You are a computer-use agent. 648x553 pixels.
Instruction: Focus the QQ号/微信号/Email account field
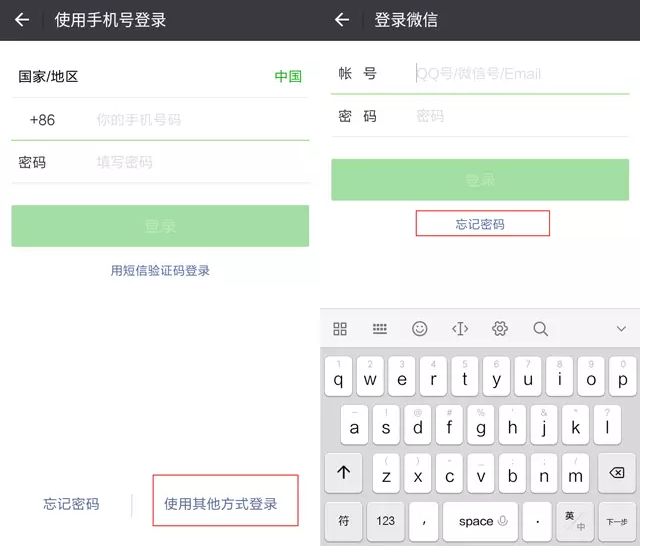pyautogui.click(x=522, y=74)
